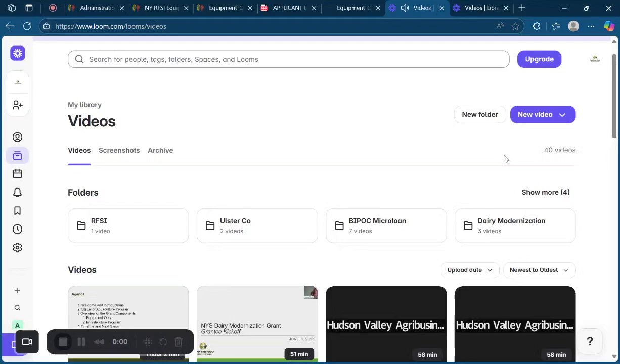Screen dimensions: 620x364
Task: Click the plus icon in the sidebar
Action: pos(17,290)
